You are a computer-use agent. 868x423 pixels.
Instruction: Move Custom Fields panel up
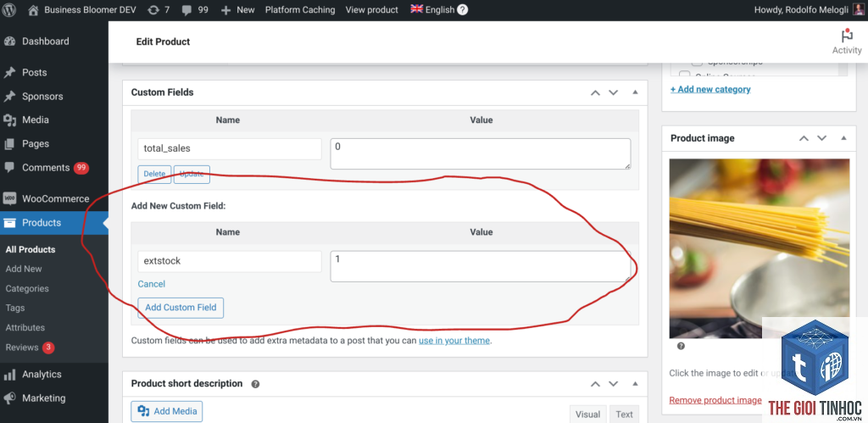click(595, 92)
